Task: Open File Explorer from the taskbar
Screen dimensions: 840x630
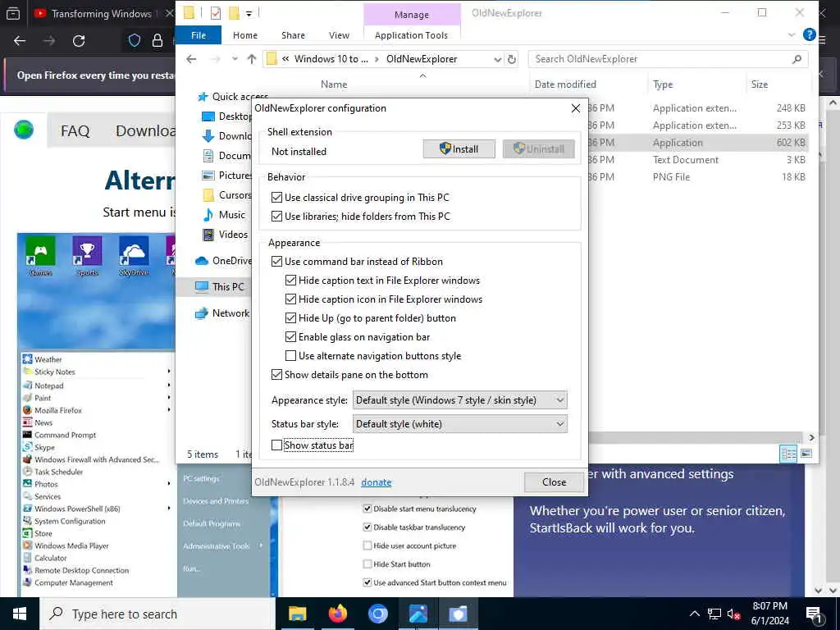Action: pos(297,614)
